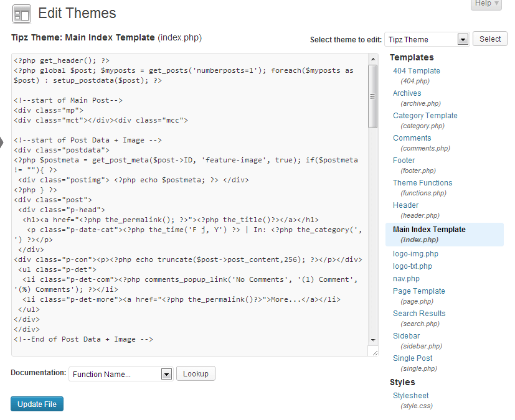Select the highlighted Main Index Template
The width and height of the screenshot is (515, 420).
tap(445, 235)
